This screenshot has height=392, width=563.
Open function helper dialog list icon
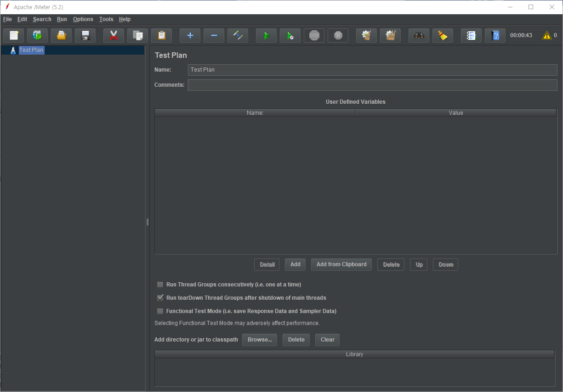472,35
